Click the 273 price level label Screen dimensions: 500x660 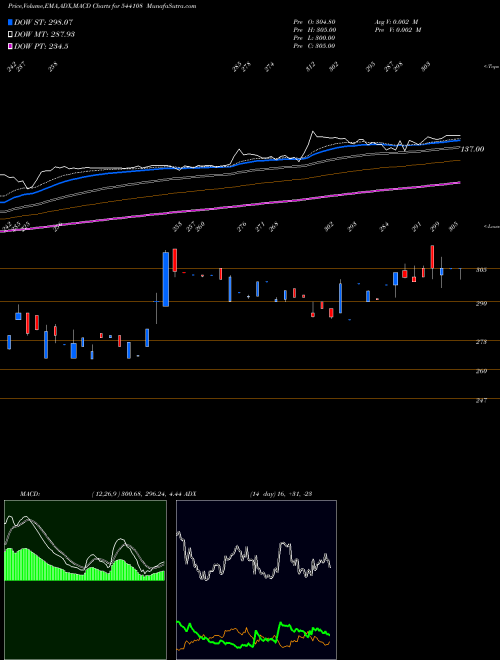(x=481, y=342)
